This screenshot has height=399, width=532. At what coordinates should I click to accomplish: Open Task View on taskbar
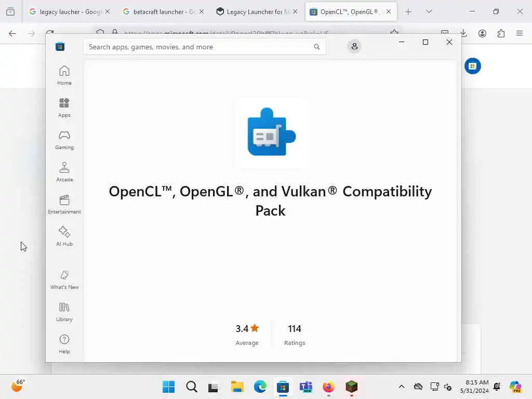click(x=214, y=387)
